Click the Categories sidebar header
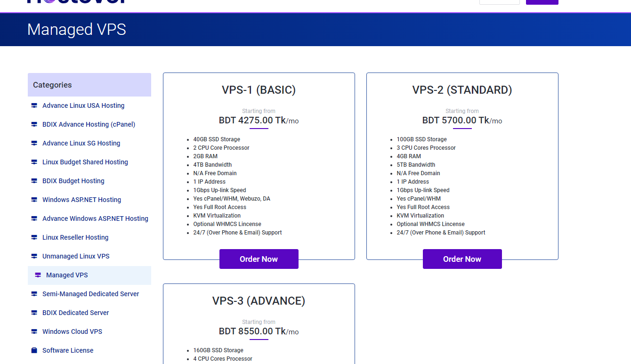The height and width of the screenshot is (364, 631). [89, 85]
